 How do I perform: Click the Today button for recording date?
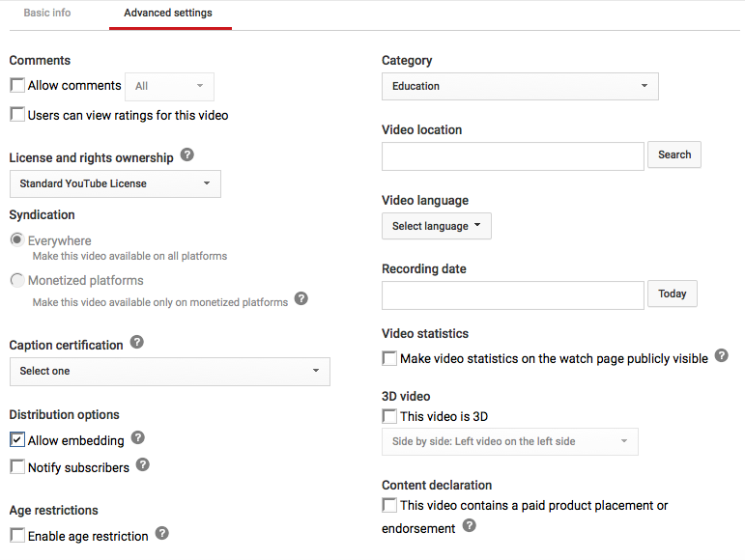click(673, 294)
